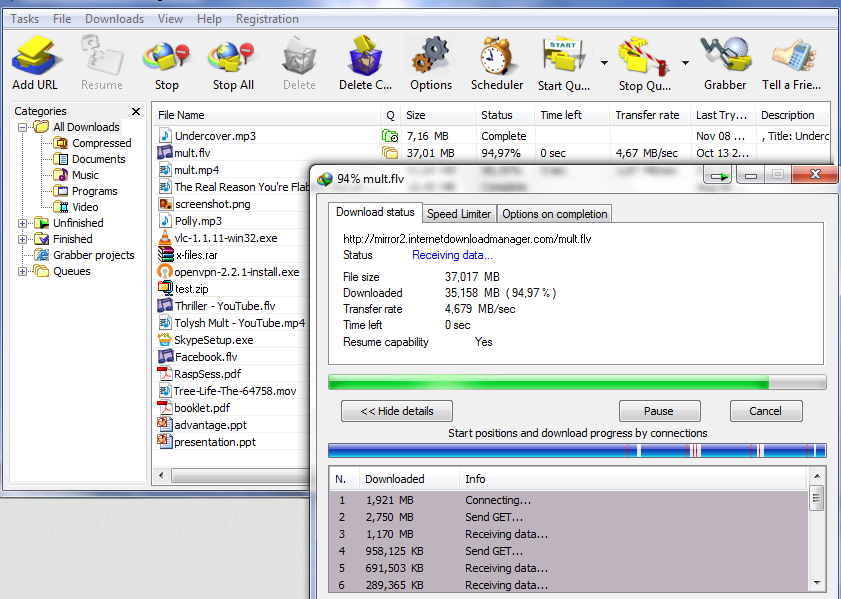Select the Compressed category
841x599 pixels.
pos(101,143)
